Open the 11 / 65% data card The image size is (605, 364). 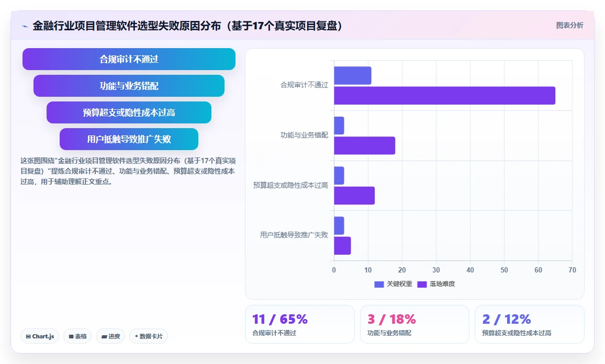300,324
